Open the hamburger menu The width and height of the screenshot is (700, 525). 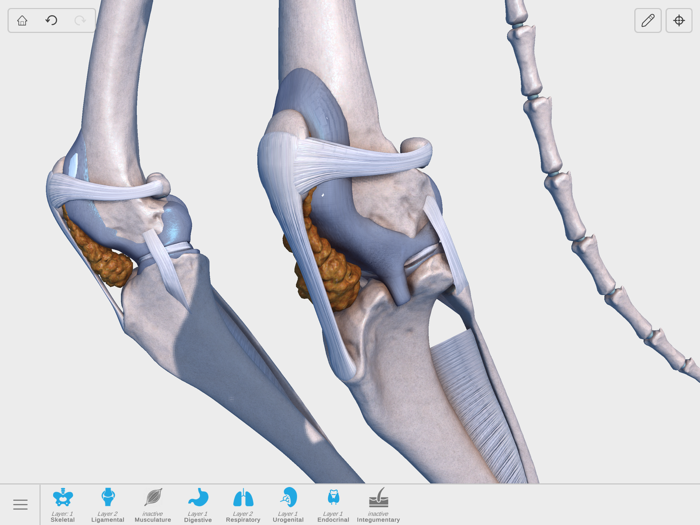[20, 504]
